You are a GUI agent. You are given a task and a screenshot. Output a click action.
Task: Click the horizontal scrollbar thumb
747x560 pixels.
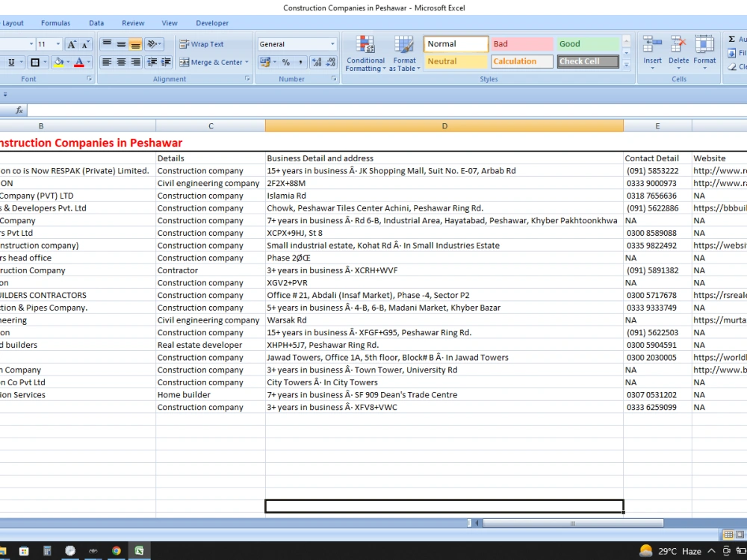click(x=573, y=523)
